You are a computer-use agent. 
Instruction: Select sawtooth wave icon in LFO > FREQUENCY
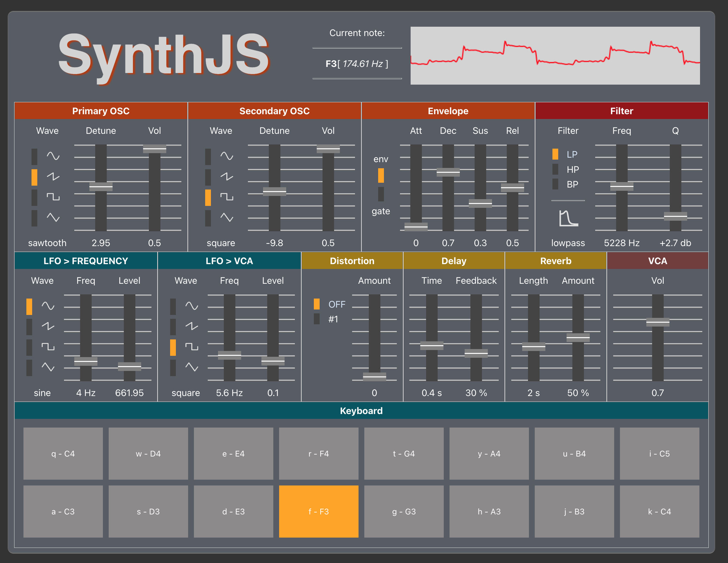point(48,326)
